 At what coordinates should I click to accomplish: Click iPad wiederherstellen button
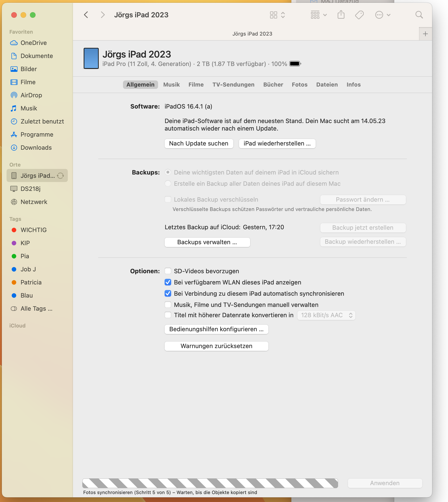pos(277,144)
